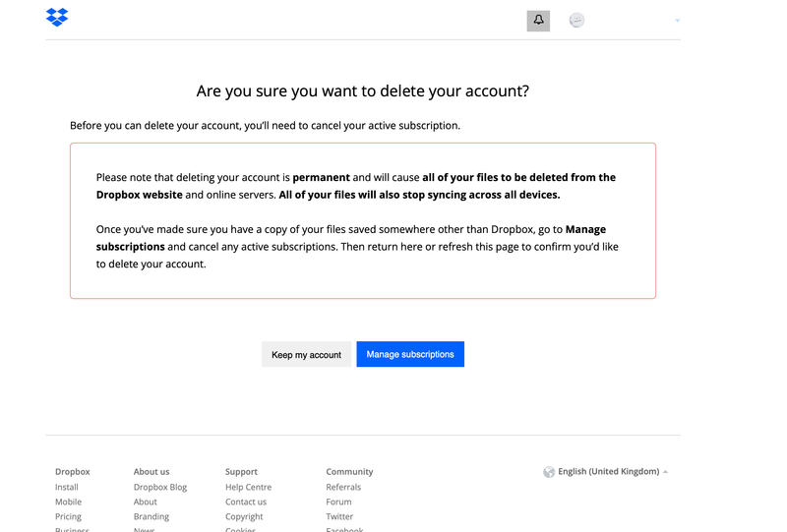Open the Pricing footer link

coord(68,516)
